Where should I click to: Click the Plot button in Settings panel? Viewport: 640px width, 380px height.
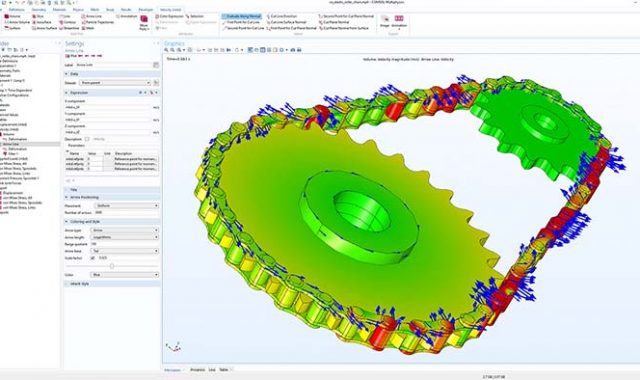pyautogui.click(x=71, y=56)
